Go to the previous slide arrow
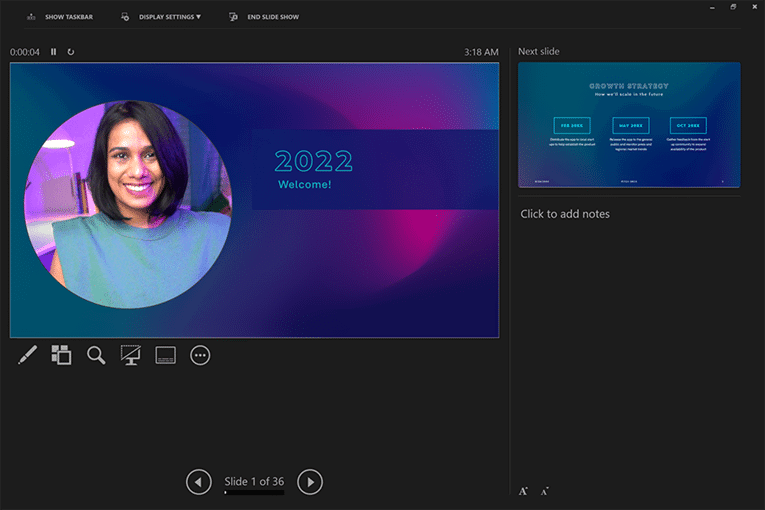Screen dimensions: 765x510 tap(198, 482)
